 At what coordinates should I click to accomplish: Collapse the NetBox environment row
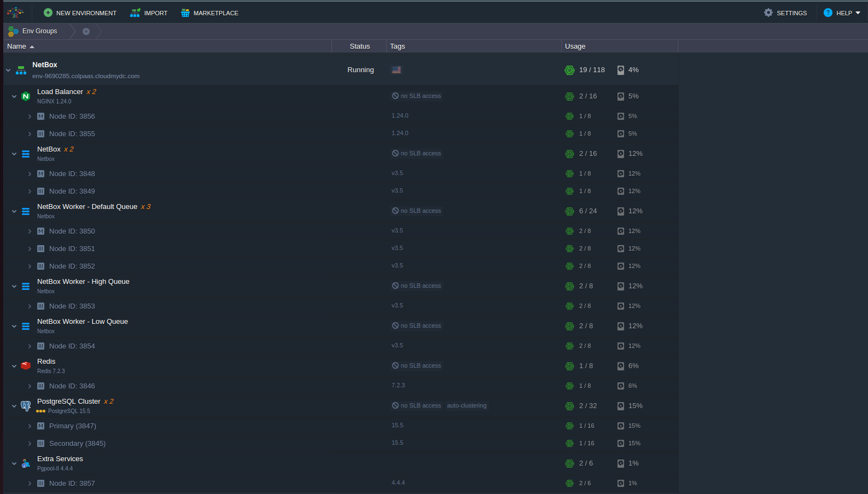click(8, 70)
